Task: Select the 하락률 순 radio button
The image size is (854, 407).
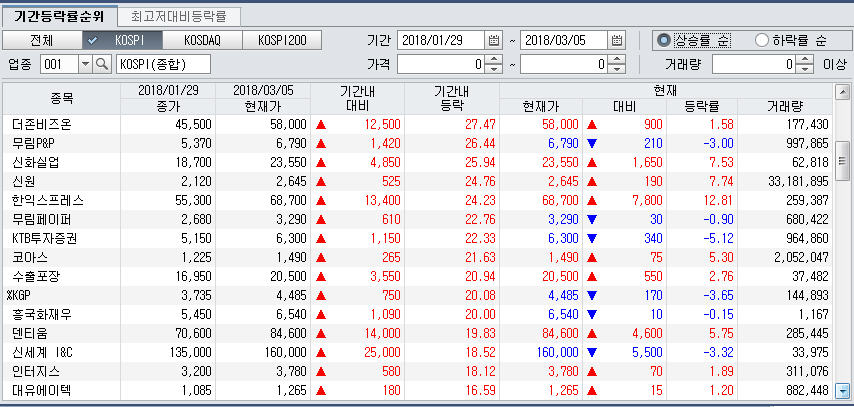Action: pos(762,40)
